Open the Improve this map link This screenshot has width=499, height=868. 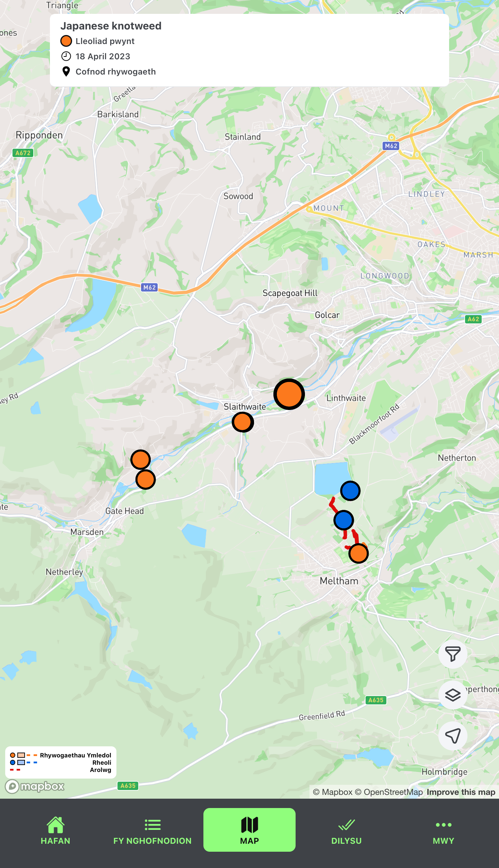[x=461, y=792]
